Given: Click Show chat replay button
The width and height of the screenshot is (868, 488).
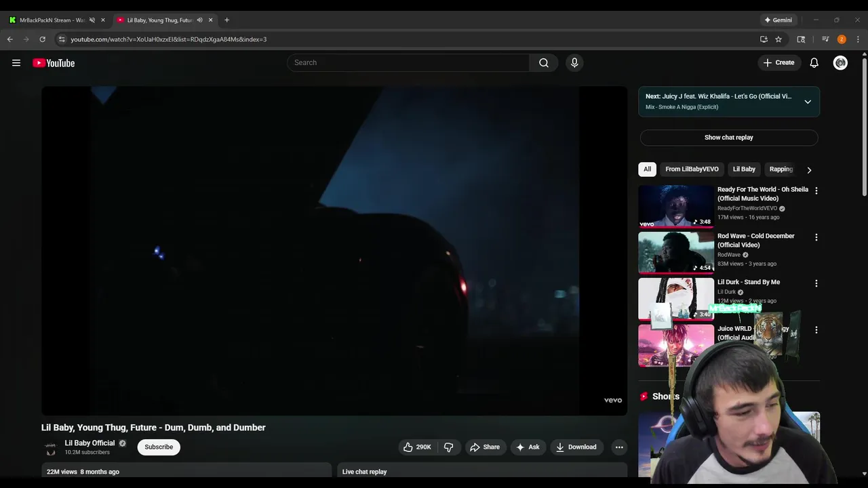Looking at the screenshot, I should pyautogui.click(x=729, y=138).
